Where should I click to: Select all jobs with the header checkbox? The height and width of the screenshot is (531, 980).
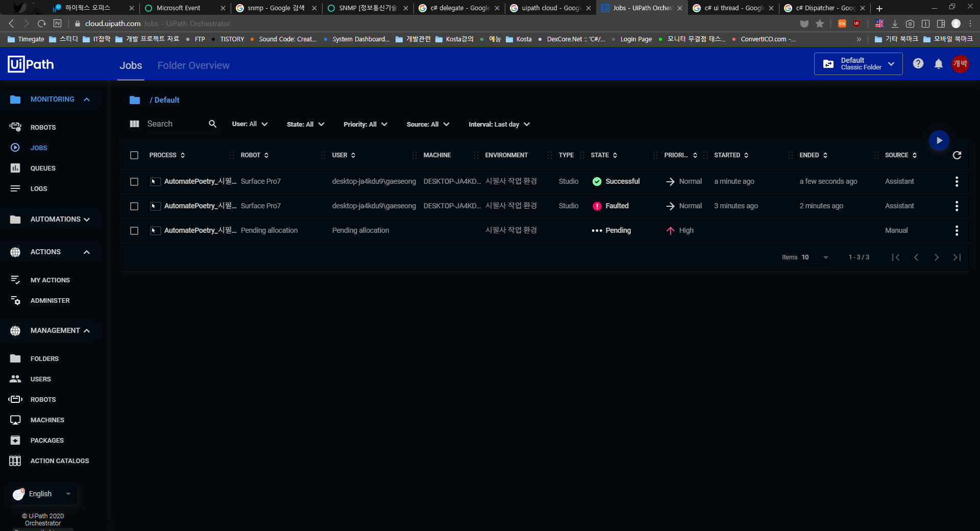tap(134, 155)
